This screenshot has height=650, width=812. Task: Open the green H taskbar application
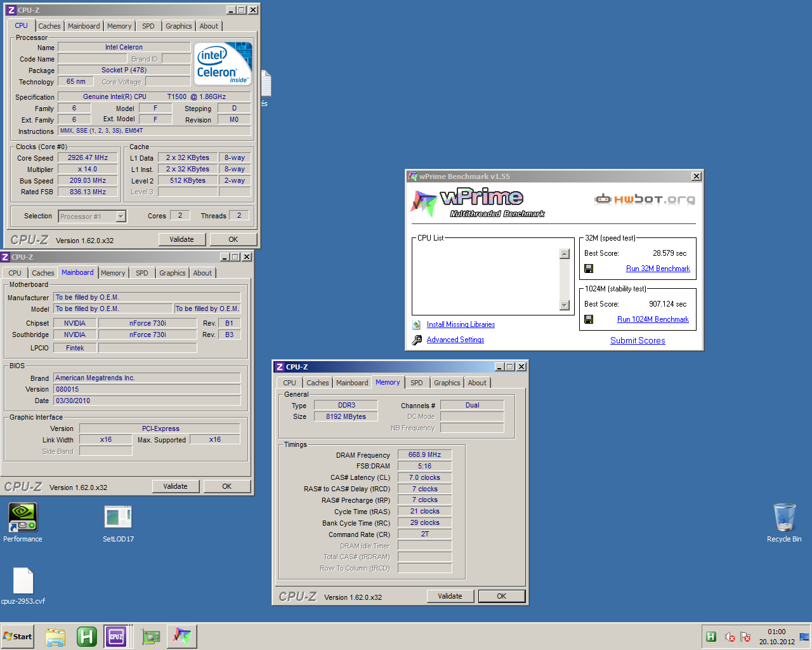coord(86,636)
